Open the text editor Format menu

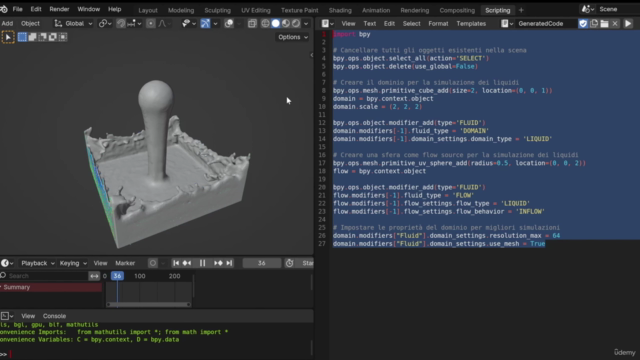click(438, 24)
